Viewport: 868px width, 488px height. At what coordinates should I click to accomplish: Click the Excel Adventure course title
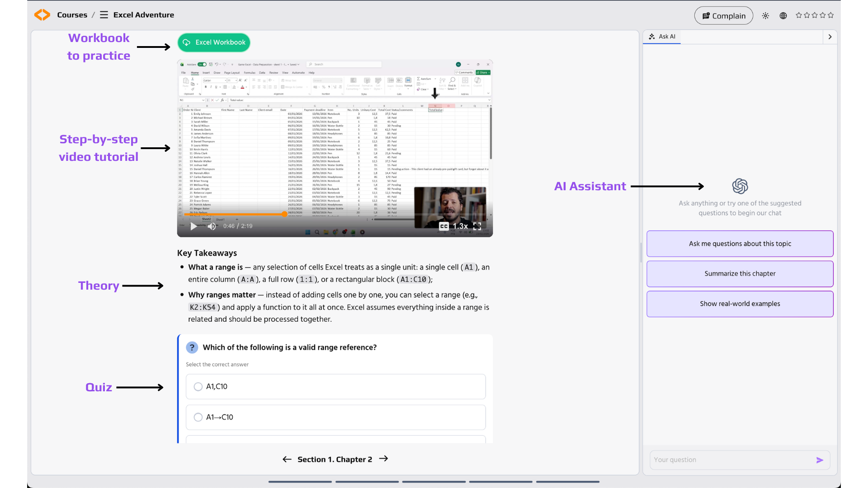click(144, 15)
